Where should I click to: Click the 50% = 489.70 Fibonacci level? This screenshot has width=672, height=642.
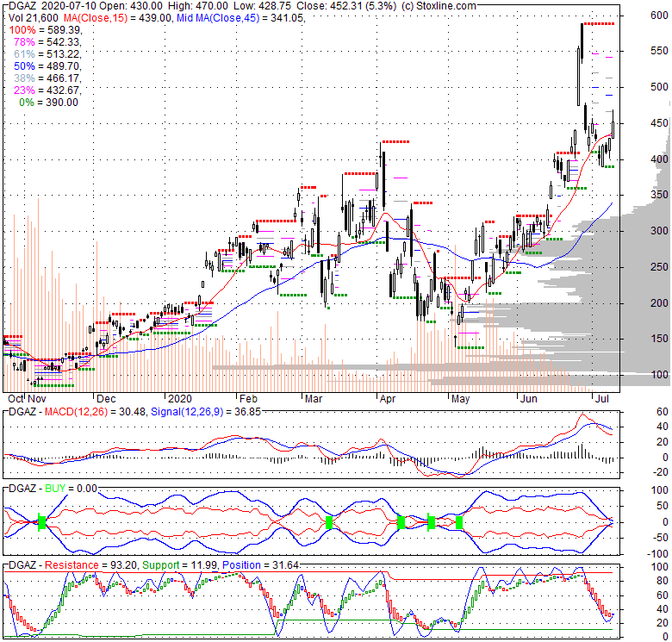47,66
